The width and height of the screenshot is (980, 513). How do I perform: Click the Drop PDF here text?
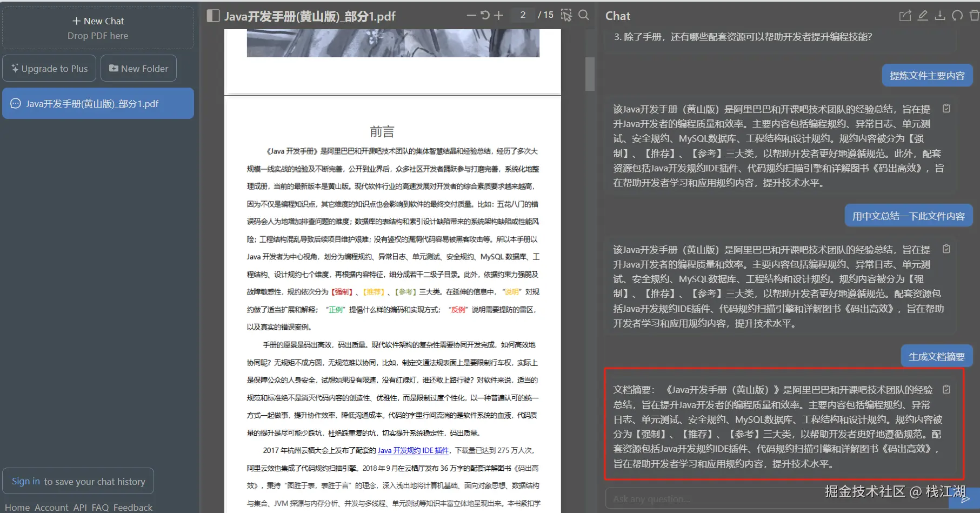click(x=98, y=36)
